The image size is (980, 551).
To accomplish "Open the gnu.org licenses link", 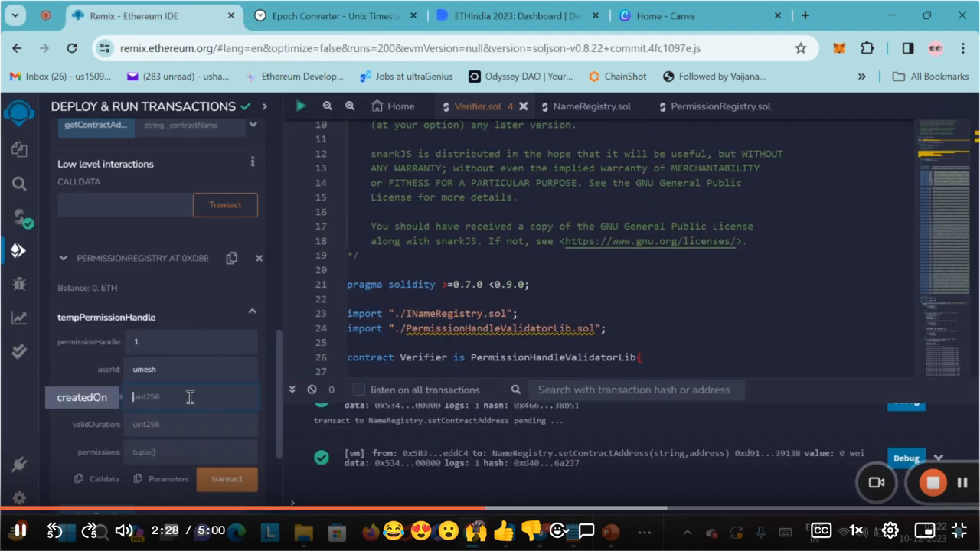I will pos(652,241).
